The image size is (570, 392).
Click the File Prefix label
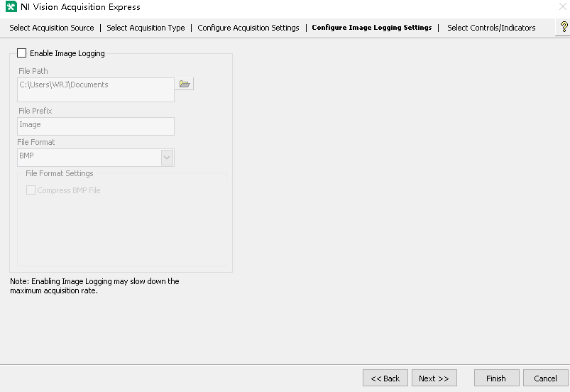pos(35,111)
